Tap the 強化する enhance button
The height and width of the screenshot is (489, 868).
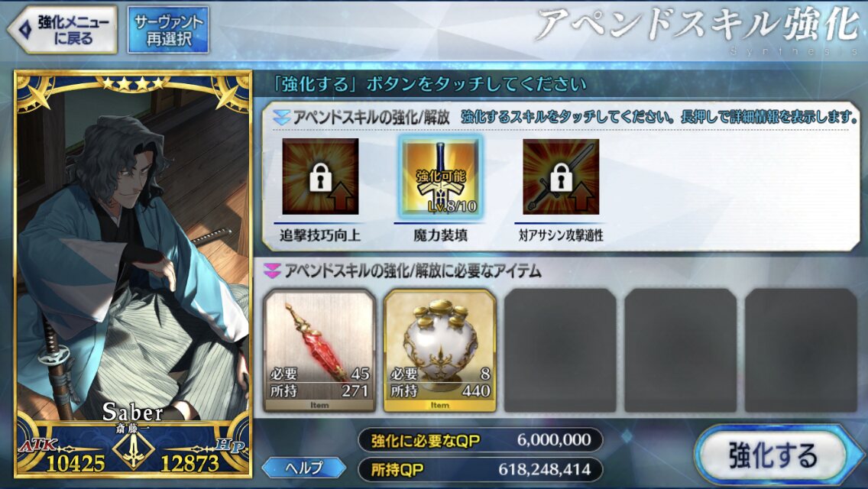(772, 455)
